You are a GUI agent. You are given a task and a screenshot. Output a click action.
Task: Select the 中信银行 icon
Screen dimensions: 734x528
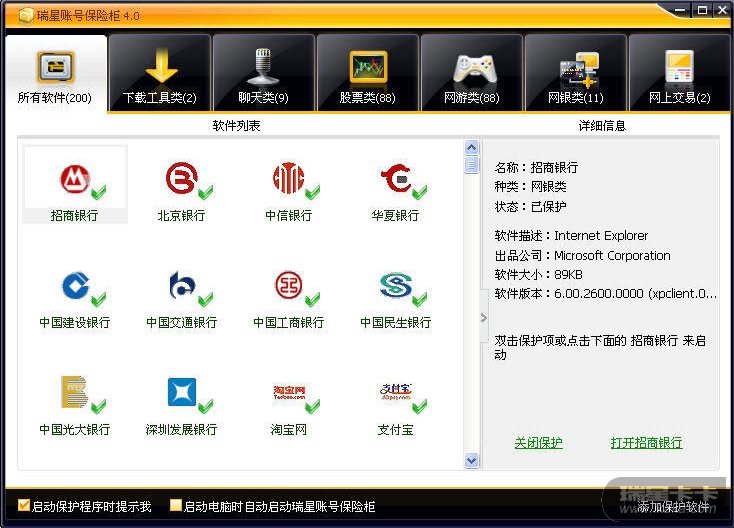[x=288, y=178]
